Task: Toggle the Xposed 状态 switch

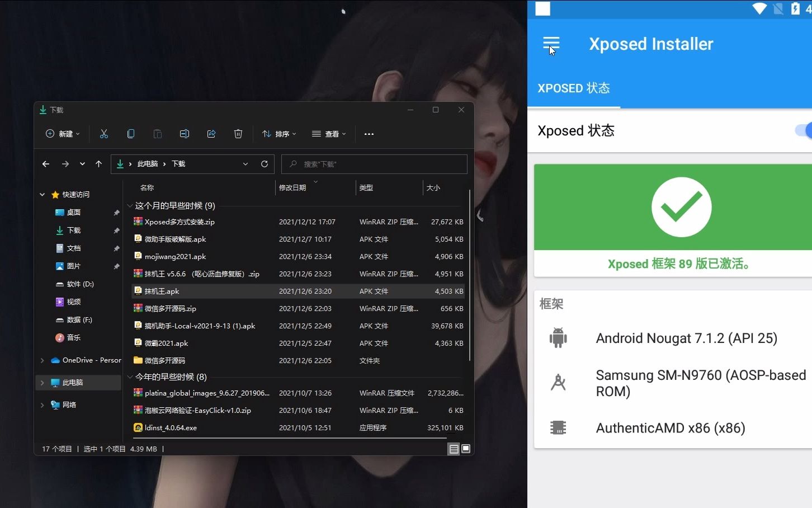Action: tap(804, 130)
